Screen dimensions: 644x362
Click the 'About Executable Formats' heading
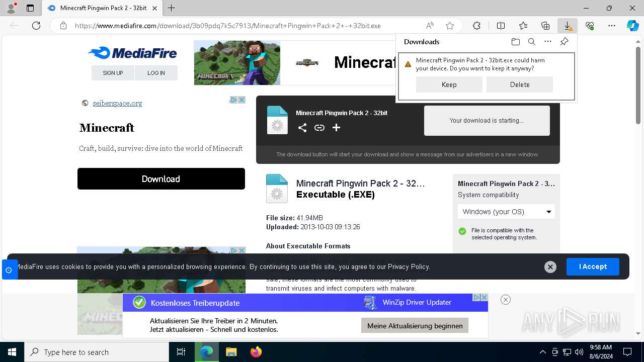308,246
